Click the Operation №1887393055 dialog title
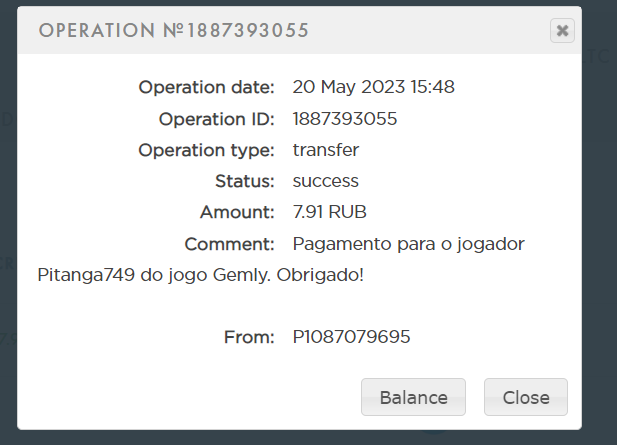Viewport: 617px width, 445px height. click(173, 31)
